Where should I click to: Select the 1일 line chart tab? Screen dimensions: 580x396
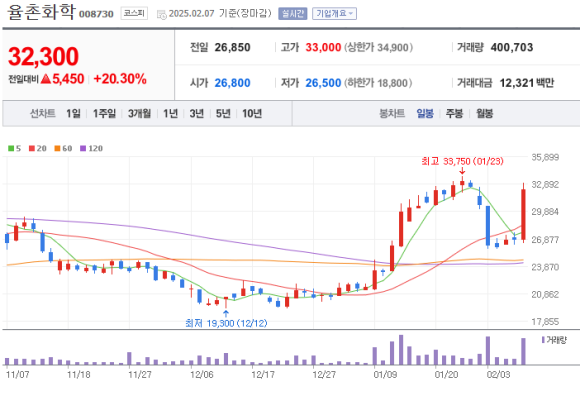pos(73,114)
